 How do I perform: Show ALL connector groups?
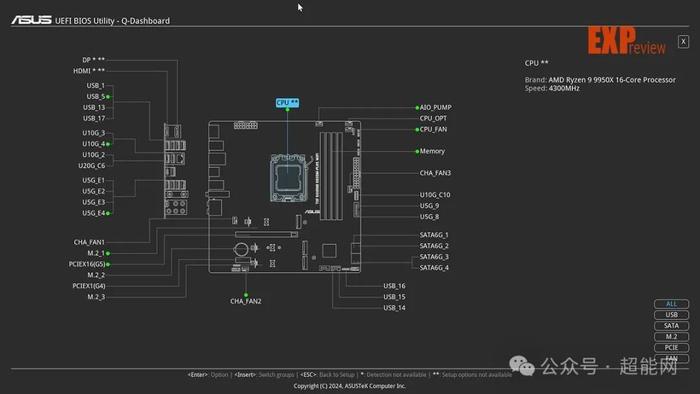(x=671, y=304)
